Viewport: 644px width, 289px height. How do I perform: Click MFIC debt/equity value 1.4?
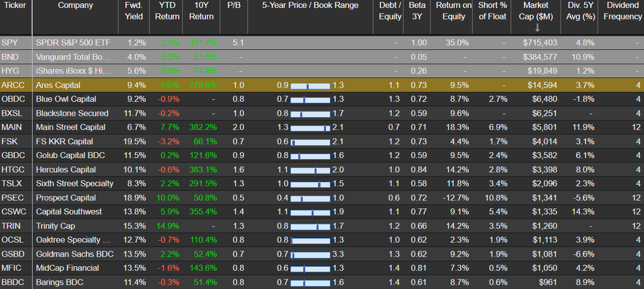[394, 268]
